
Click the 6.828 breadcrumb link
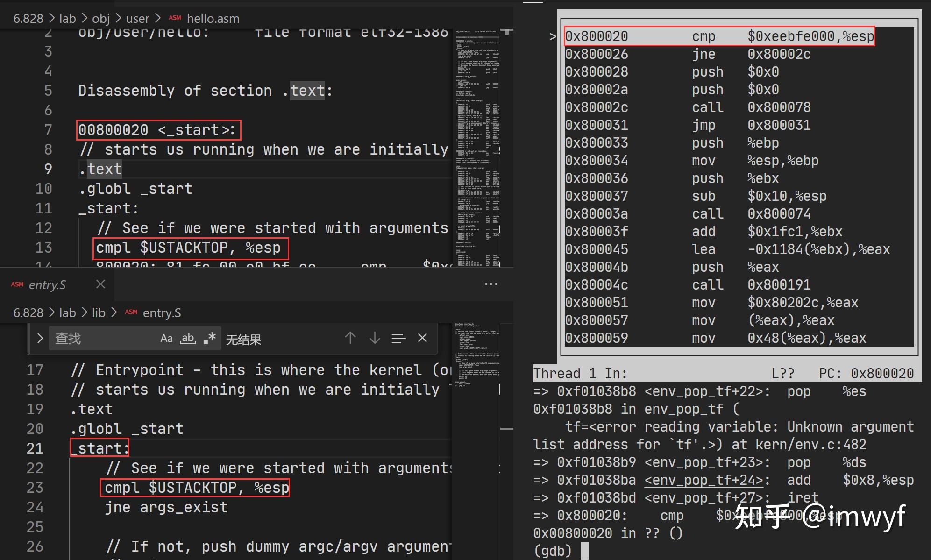[x=28, y=18]
